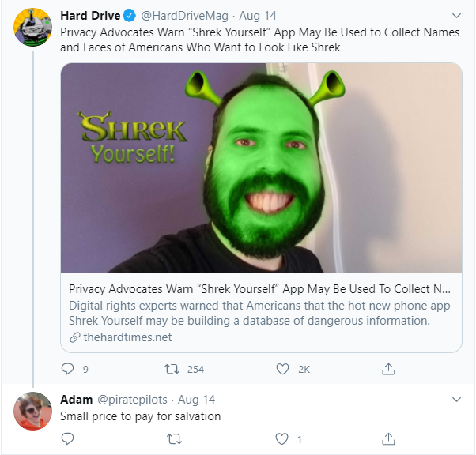Open the Hard Drive tweet options chevron
The height and width of the screenshot is (455, 476).
pyautogui.click(x=455, y=16)
